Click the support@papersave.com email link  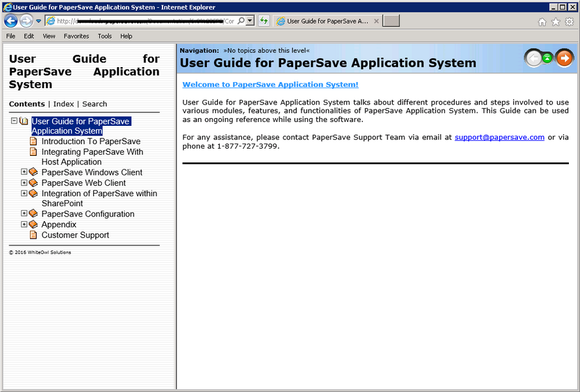[x=499, y=137]
